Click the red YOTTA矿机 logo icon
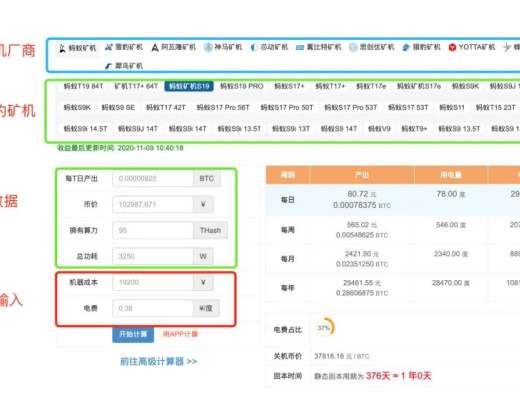Image resolution: width=520 pixels, height=400 pixels. tap(452, 47)
